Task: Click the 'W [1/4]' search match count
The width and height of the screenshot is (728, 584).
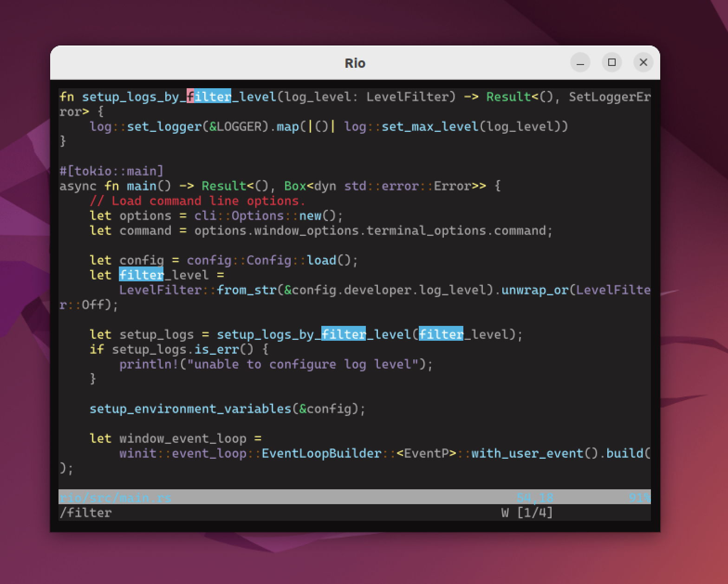Action: (527, 513)
